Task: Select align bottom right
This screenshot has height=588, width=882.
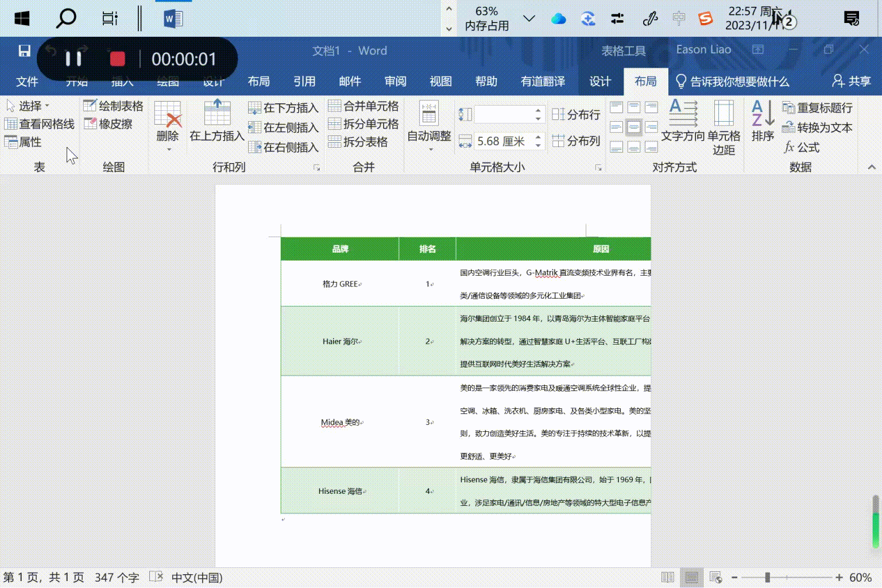Action: click(x=651, y=147)
